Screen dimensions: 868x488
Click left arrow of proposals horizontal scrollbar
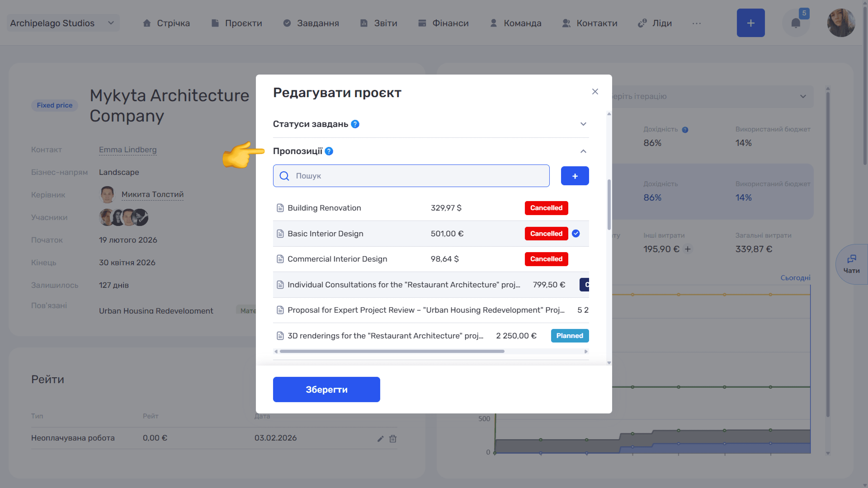276,351
